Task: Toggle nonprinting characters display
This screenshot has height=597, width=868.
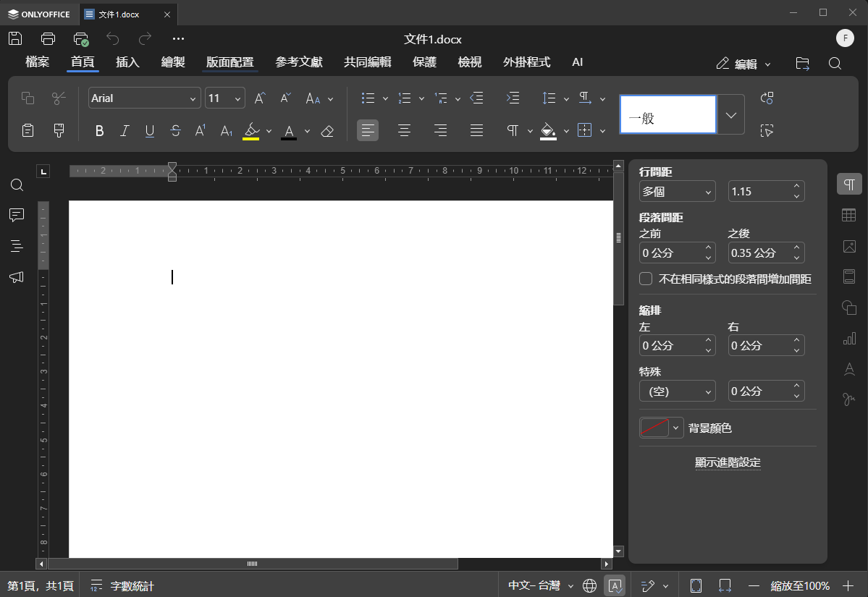Action: [x=514, y=131]
